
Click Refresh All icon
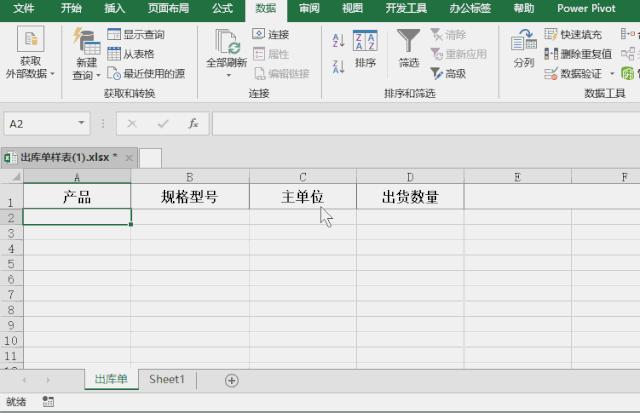(x=227, y=42)
